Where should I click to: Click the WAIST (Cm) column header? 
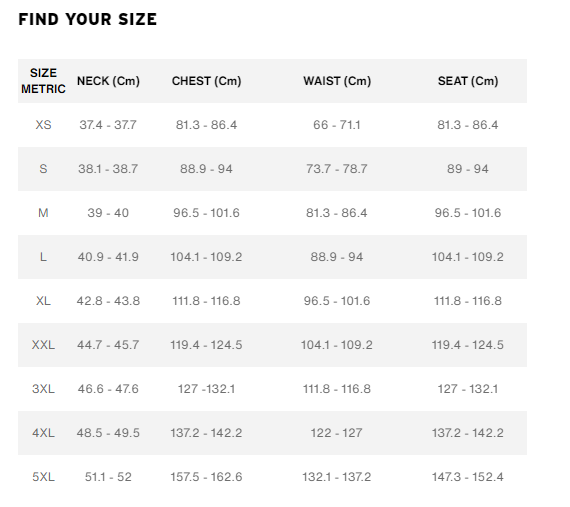pyautogui.click(x=337, y=81)
